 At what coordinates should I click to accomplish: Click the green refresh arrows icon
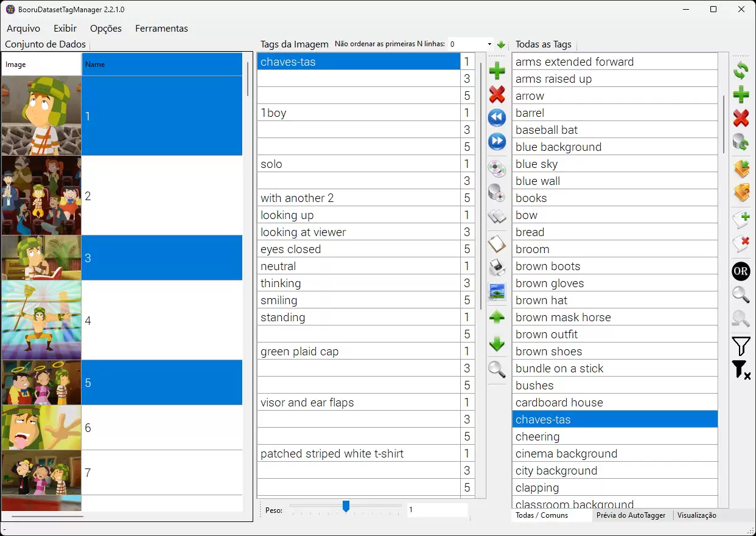(x=741, y=71)
